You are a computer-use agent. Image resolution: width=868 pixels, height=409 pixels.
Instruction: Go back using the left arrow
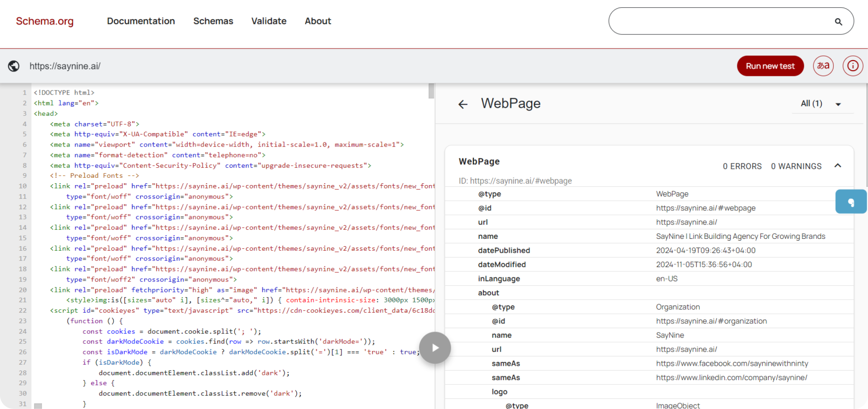pyautogui.click(x=462, y=105)
